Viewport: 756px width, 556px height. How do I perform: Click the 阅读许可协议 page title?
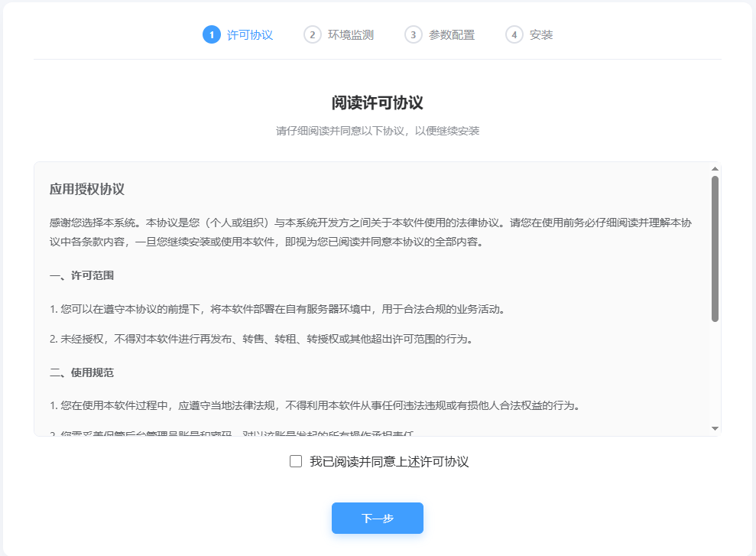click(378, 103)
